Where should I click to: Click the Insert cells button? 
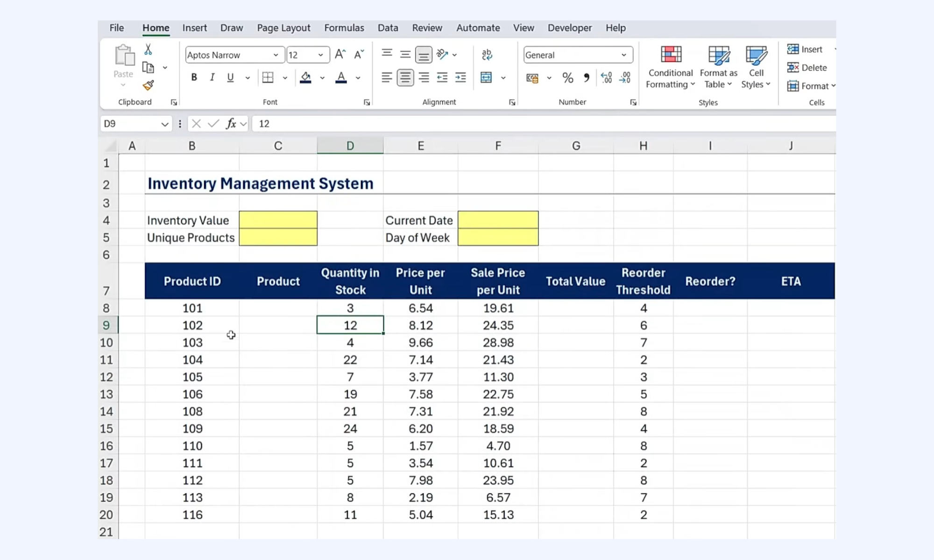pos(806,49)
